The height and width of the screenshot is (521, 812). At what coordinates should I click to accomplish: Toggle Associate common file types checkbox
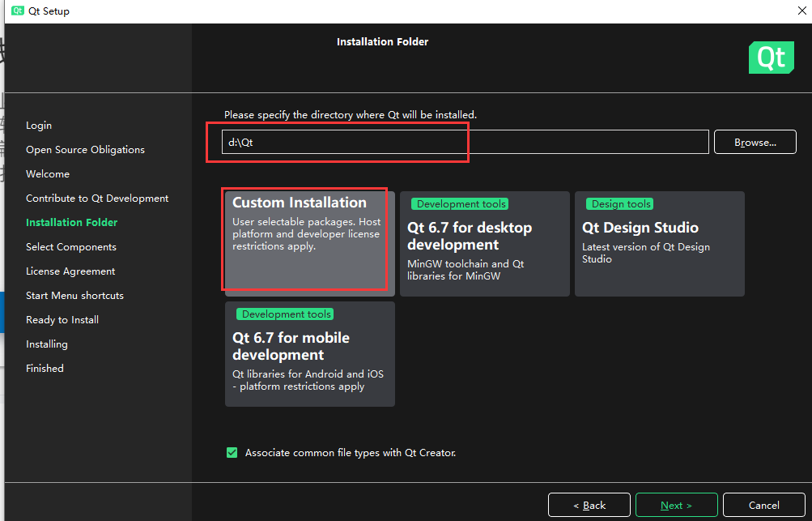tap(232, 453)
